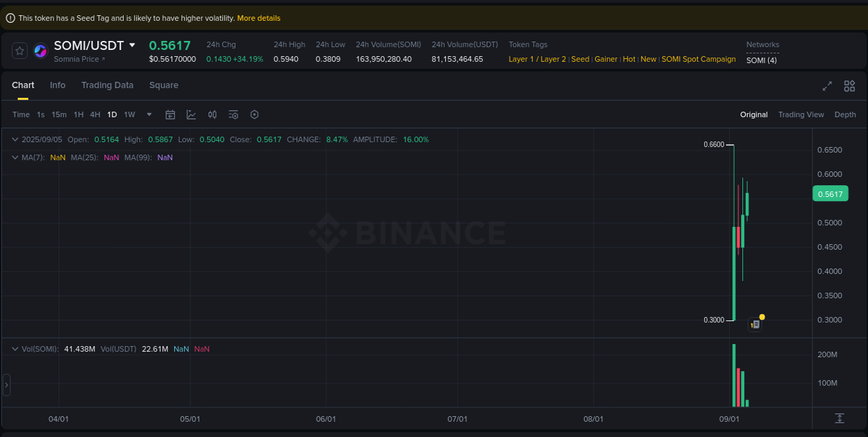Favorite the SOMI/USDT pair with the star
The image size is (868, 437).
point(19,50)
